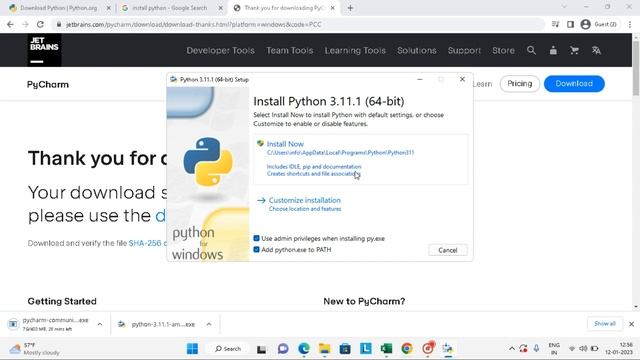Open the Windows Start menu

[x=192, y=349]
